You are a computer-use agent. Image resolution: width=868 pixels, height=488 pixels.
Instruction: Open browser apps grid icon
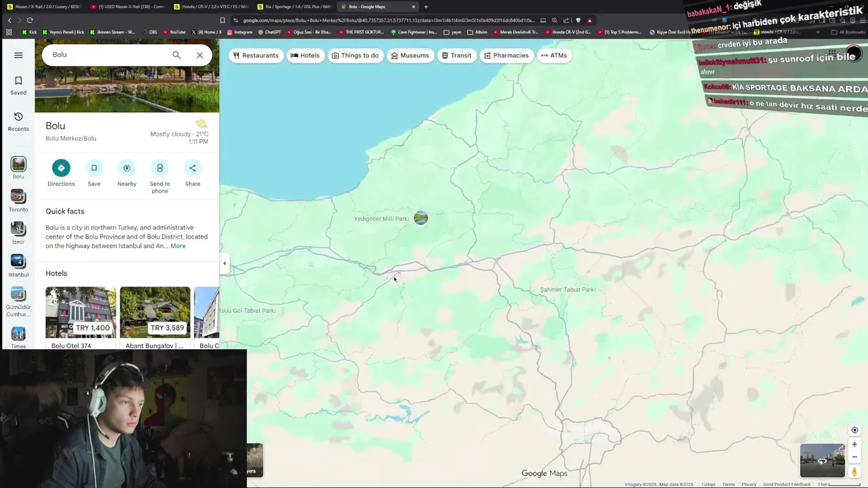click(9, 32)
